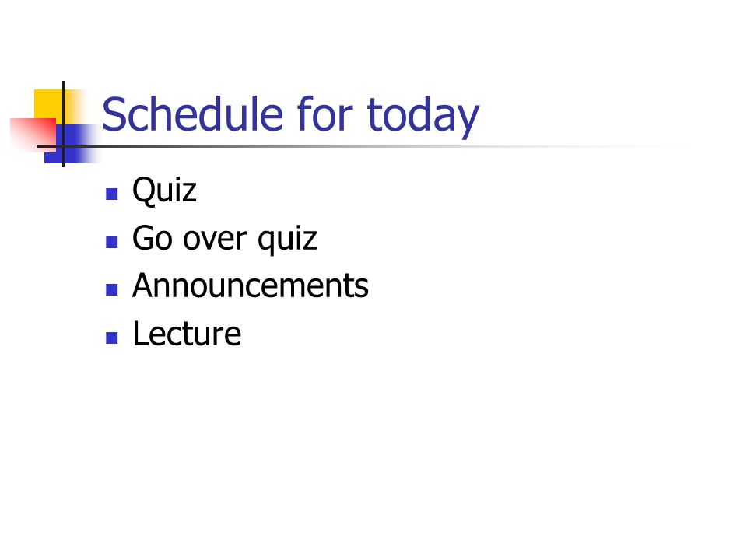Click the word today in the title
This screenshot has width=747, height=560.
click(423, 116)
